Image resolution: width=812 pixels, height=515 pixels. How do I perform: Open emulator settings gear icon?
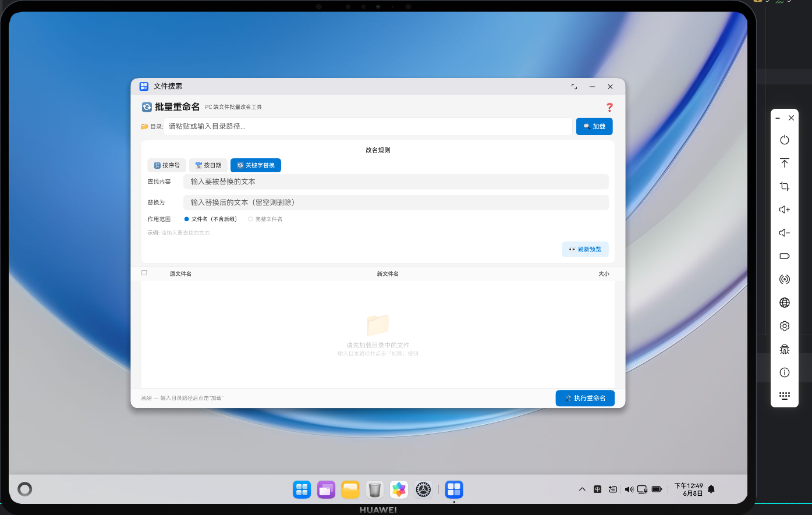[x=785, y=326]
